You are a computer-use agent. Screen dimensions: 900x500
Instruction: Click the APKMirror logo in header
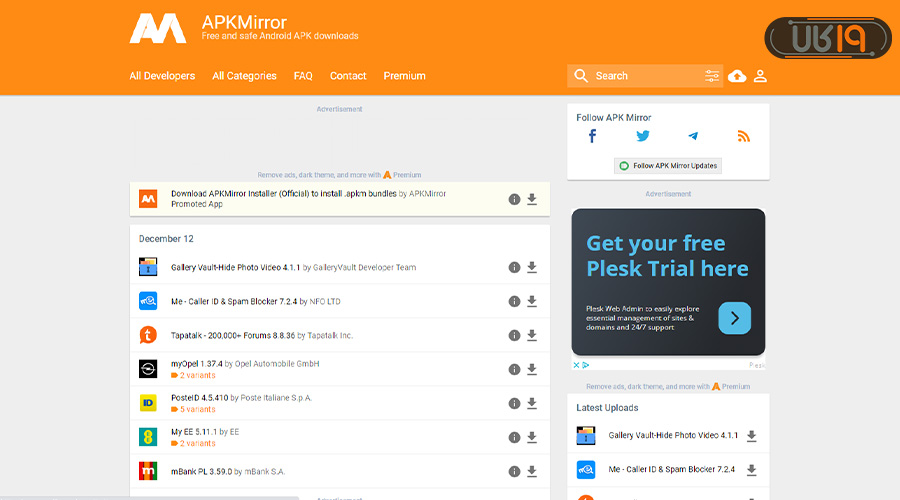tap(158, 29)
